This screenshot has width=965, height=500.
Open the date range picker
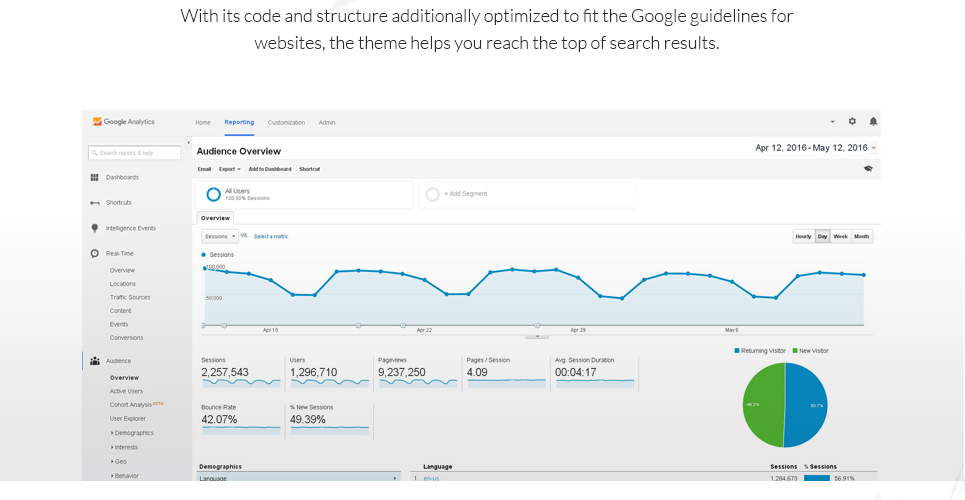coord(815,148)
